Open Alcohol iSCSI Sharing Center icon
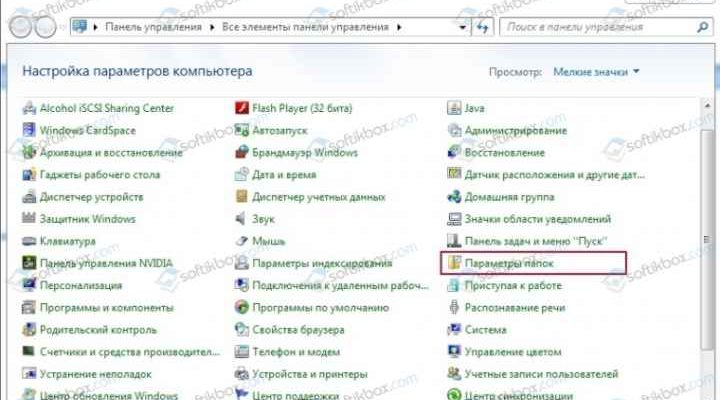720x400 pixels. [x=29, y=108]
